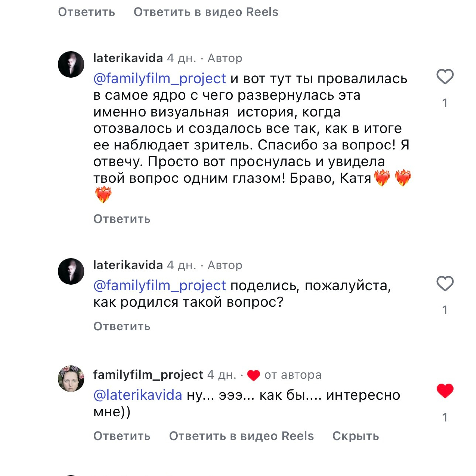The height and width of the screenshot is (476, 476).
Task: Reply in Reels video to familyfilm_project comment
Action: [241, 436]
